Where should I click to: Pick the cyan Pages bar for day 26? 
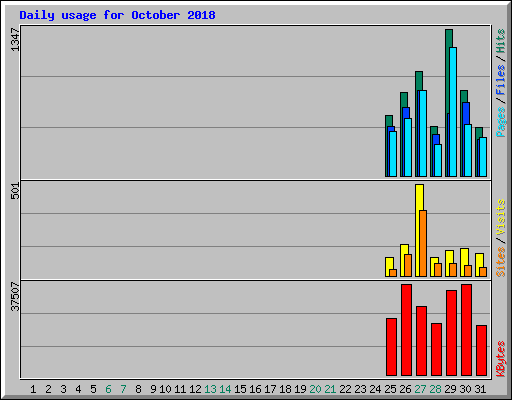point(408,147)
